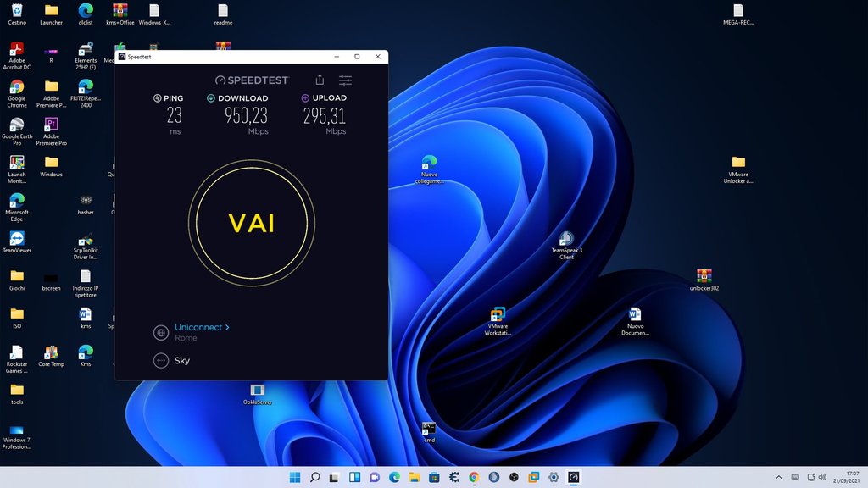Open the Widgets panel from the taskbar

tap(354, 478)
